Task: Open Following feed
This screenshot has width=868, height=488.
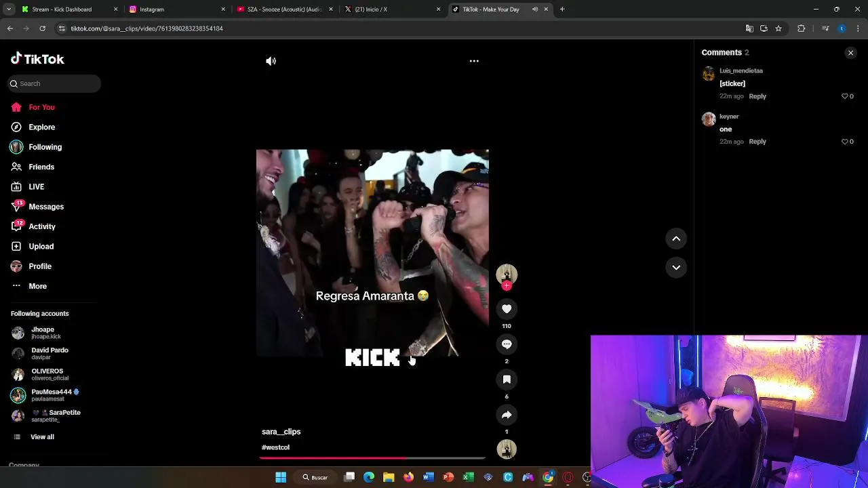Action: tap(45, 147)
